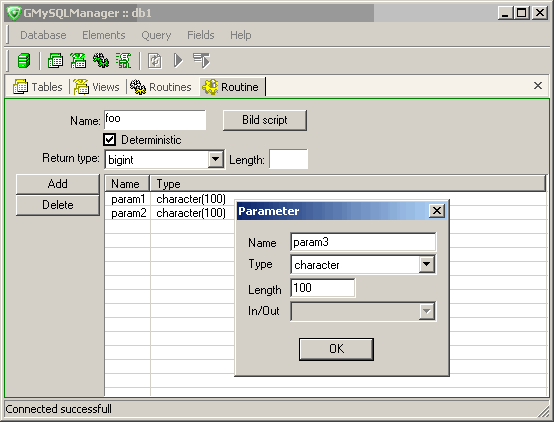
Task: Switch to the Routines tab
Action: tap(160, 87)
